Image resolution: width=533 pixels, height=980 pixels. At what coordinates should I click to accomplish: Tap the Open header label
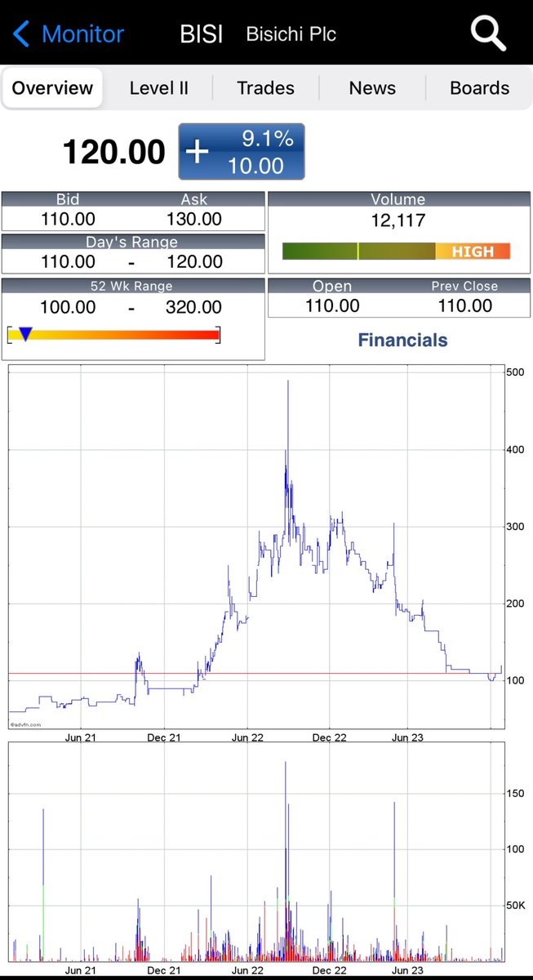click(x=332, y=286)
